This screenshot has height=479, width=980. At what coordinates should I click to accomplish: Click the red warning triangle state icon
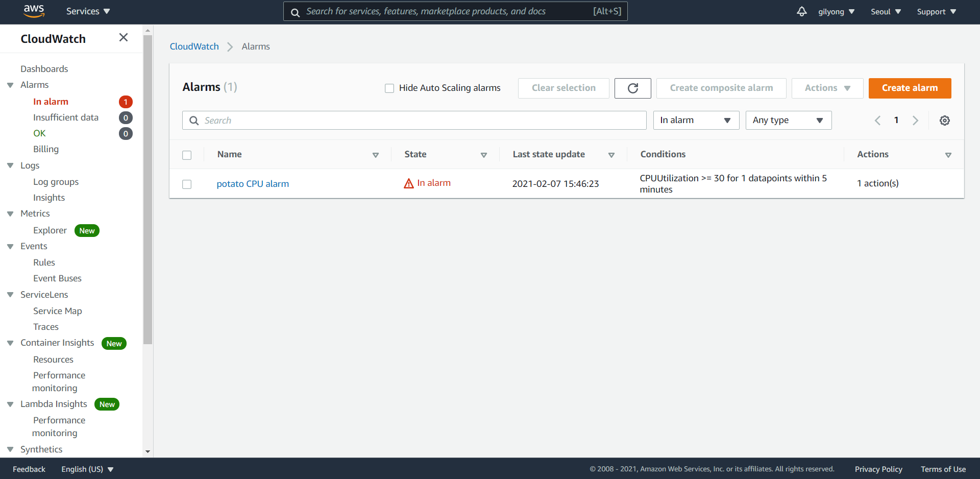(x=408, y=183)
